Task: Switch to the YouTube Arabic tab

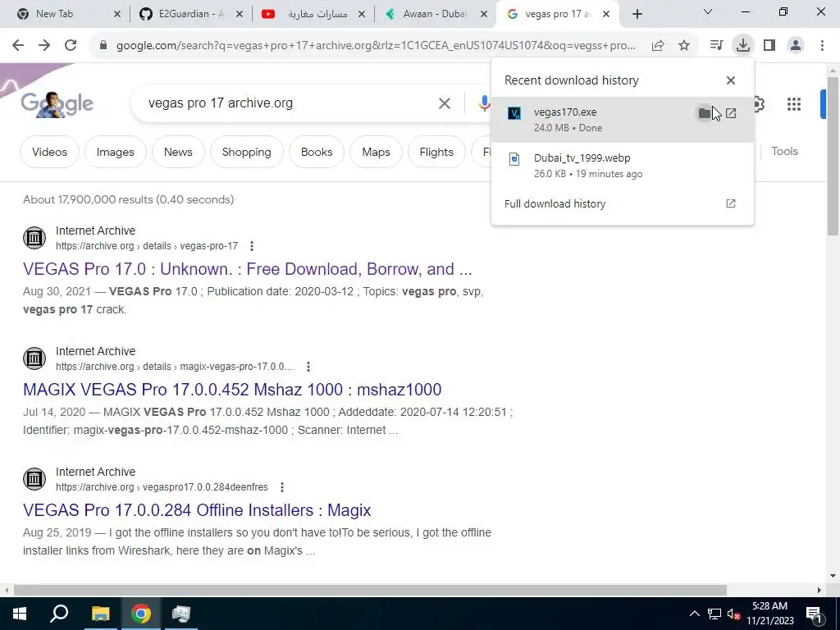Action: pos(311,14)
